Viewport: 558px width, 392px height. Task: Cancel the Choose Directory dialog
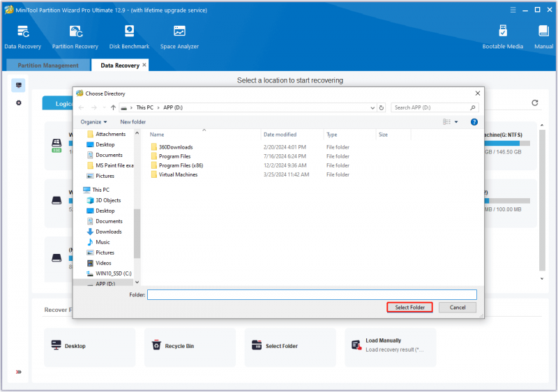458,308
